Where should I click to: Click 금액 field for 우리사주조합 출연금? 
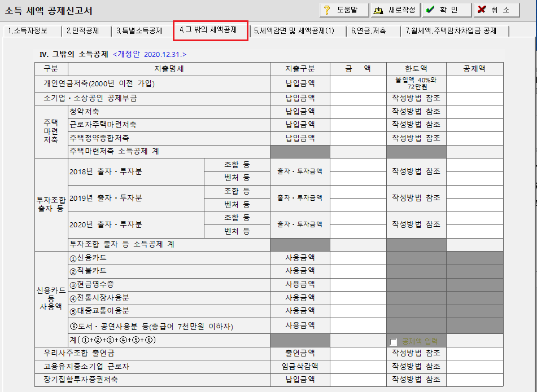[358, 353]
